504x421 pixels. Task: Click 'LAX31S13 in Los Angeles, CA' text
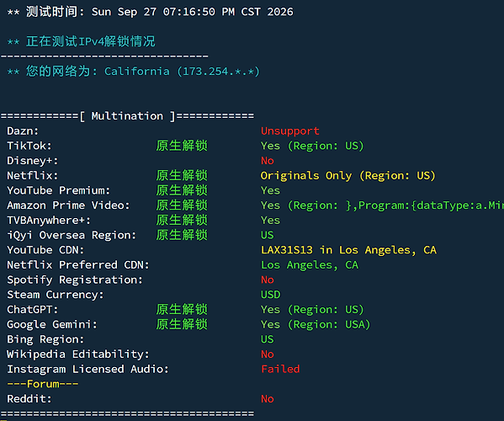(x=348, y=250)
